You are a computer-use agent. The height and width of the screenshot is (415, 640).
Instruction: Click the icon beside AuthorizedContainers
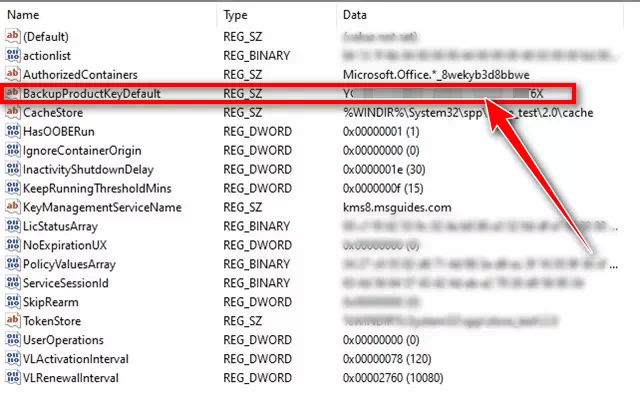pos(13,74)
